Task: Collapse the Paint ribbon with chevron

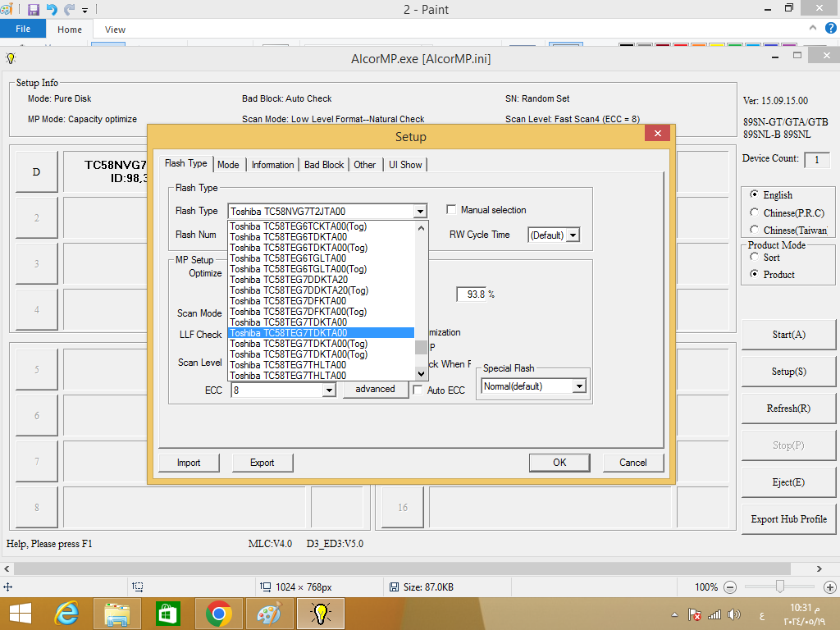Action: tap(813, 29)
